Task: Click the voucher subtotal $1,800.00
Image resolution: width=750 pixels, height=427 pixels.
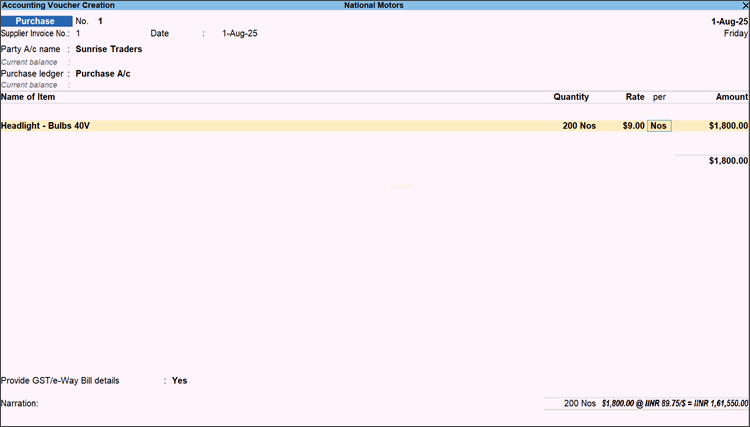Action: (x=727, y=161)
